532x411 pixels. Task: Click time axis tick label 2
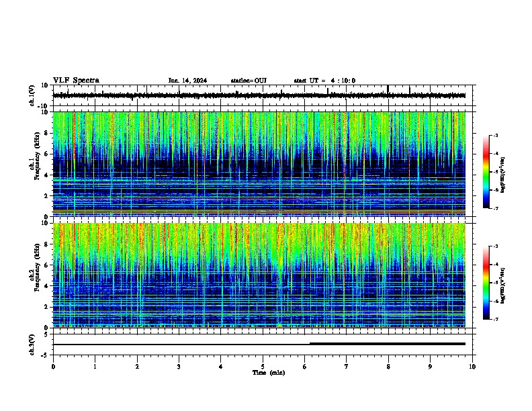pos(137,367)
